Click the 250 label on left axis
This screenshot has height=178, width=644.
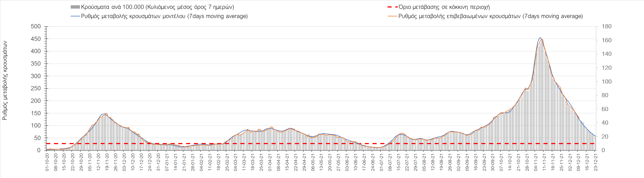(x=36, y=88)
